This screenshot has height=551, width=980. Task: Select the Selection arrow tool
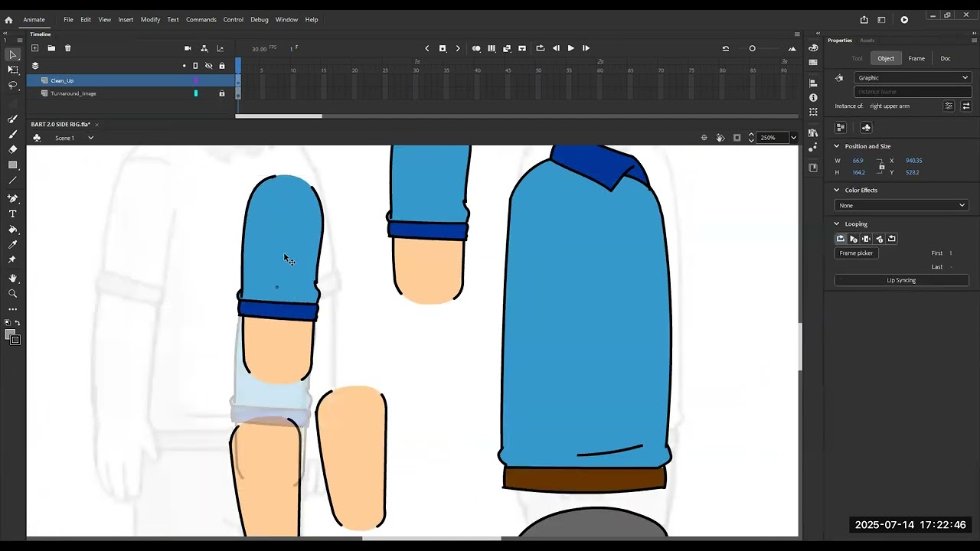(13, 54)
